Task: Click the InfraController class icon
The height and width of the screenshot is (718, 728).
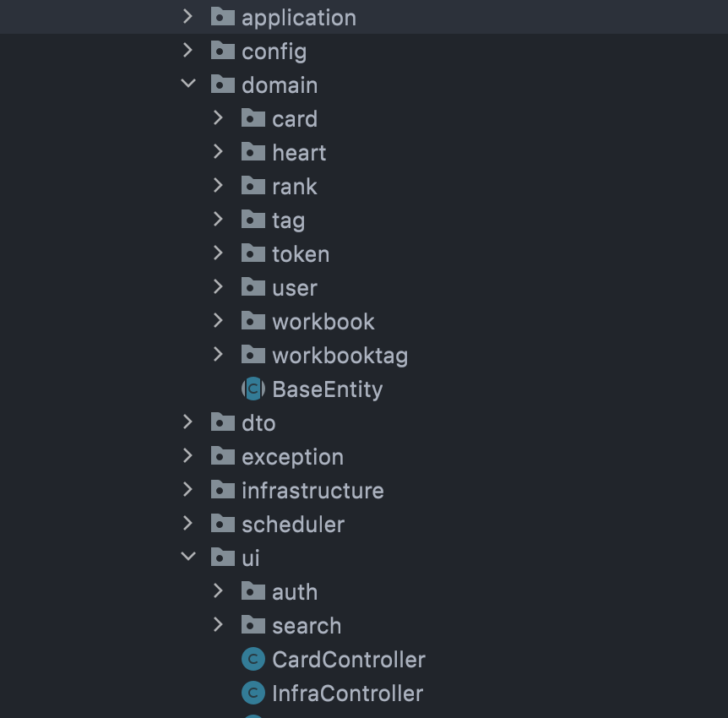Action: tap(253, 694)
